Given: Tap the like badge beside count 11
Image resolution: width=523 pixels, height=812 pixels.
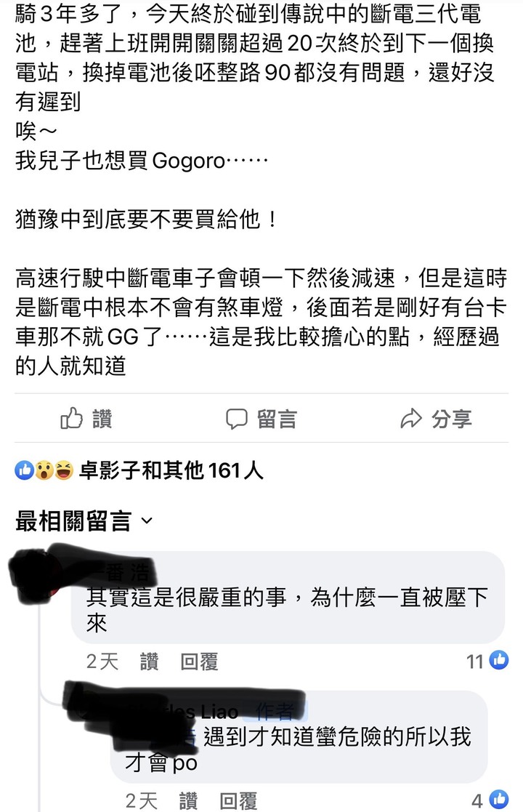Looking at the screenshot, I should click(499, 660).
